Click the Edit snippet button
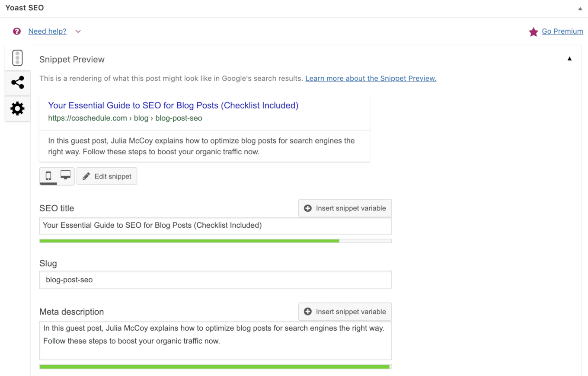 click(107, 176)
